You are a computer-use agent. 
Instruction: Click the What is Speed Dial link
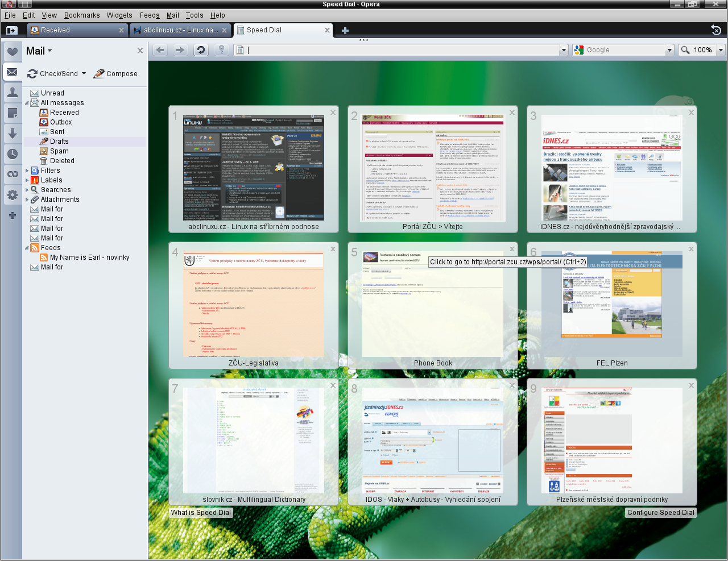[x=201, y=513]
